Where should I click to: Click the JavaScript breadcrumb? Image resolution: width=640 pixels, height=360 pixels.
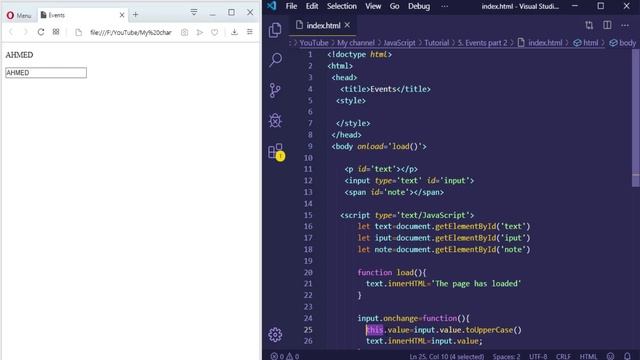coord(399,43)
